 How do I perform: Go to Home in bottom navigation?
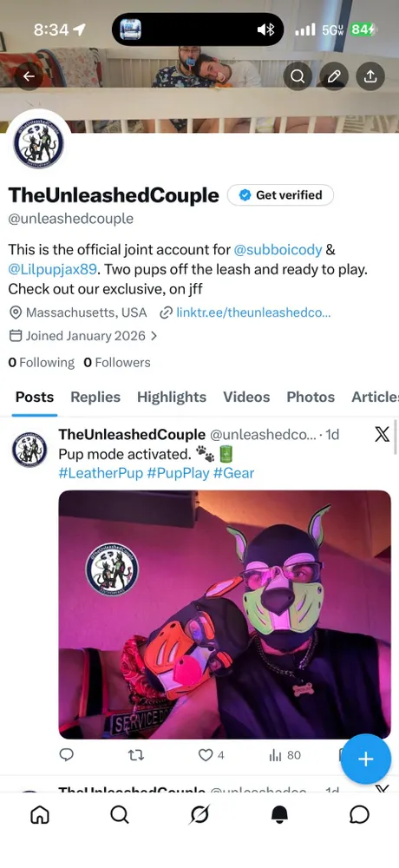(39, 814)
